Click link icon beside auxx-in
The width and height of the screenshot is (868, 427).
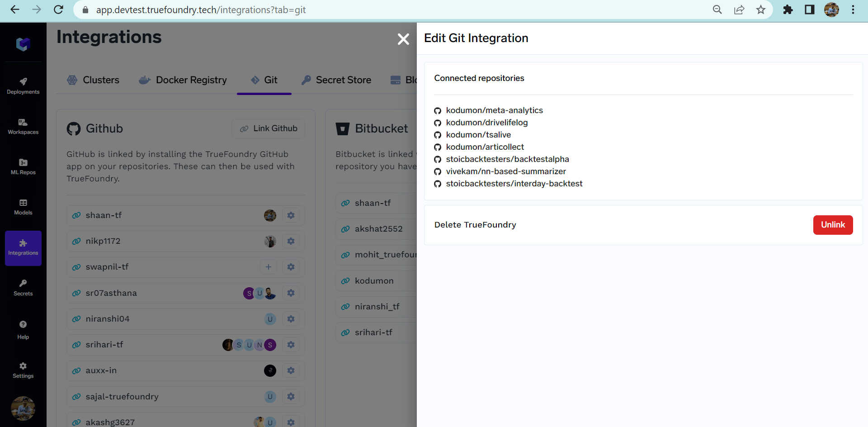pos(76,370)
